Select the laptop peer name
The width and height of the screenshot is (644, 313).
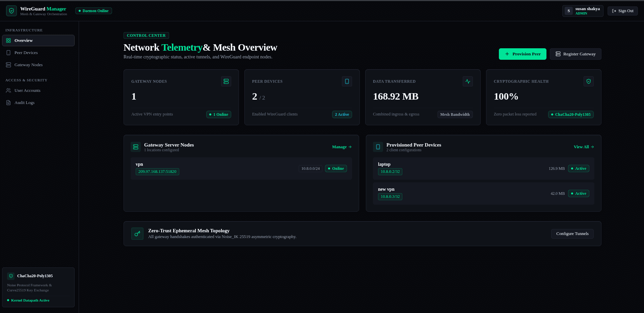[x=384, y=164]
